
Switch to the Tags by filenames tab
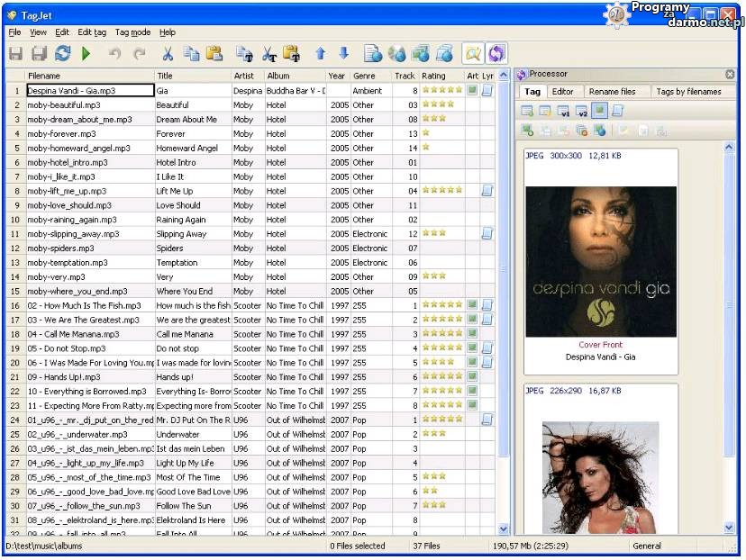coord(688,92)
